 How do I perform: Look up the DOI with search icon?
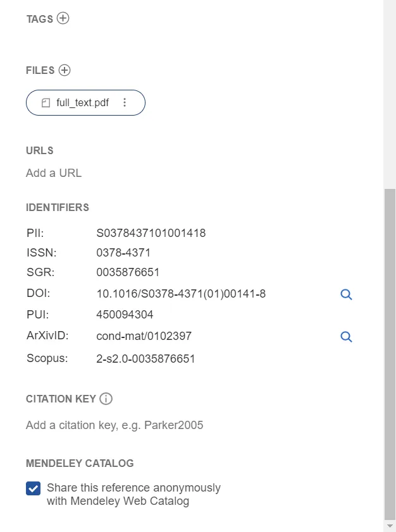(x=346, y=294)
